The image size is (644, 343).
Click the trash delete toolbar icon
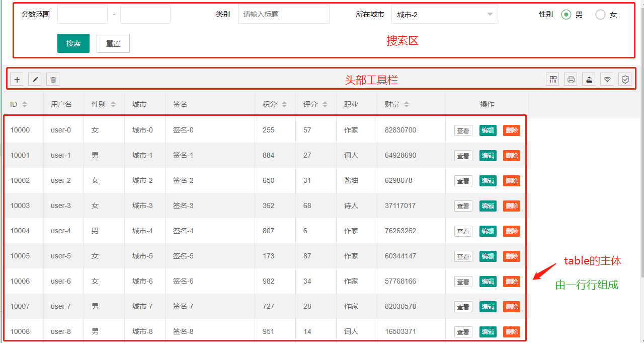53,80
